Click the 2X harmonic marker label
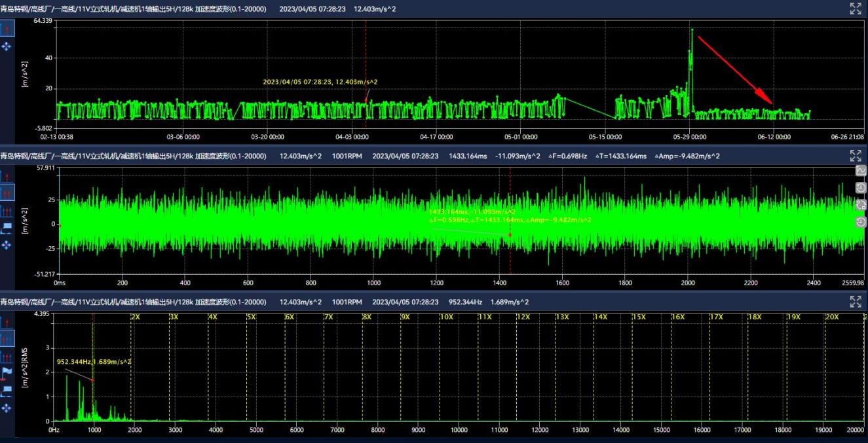Screen dimensions: 868x443 pos(136,317)
